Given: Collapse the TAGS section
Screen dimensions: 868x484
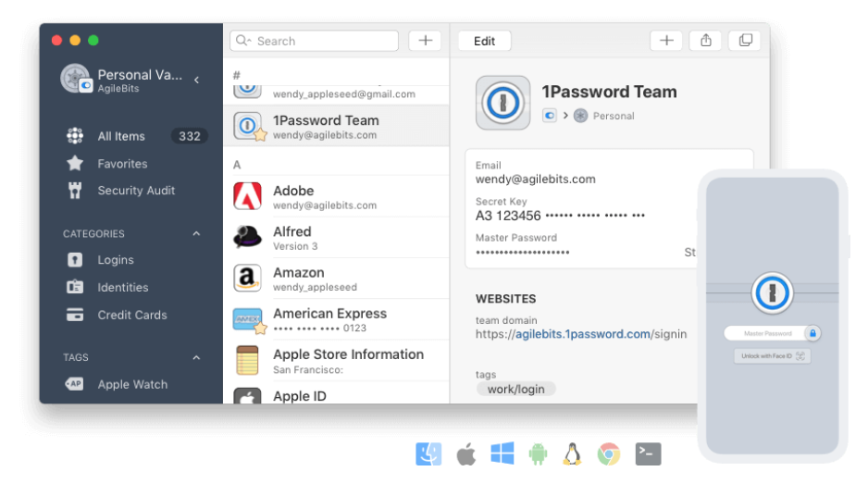Looking at the screenshot, I should point(196,358).
